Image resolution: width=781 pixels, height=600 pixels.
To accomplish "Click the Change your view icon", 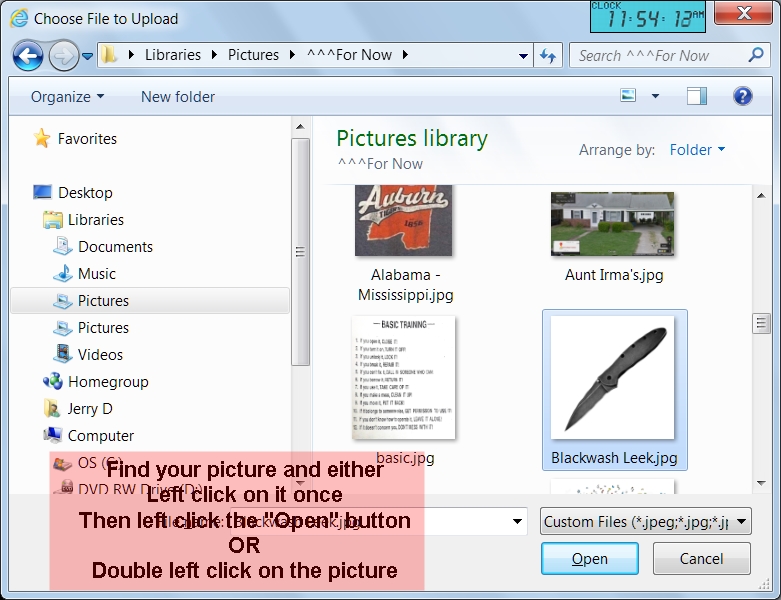I will pos(628,95).
